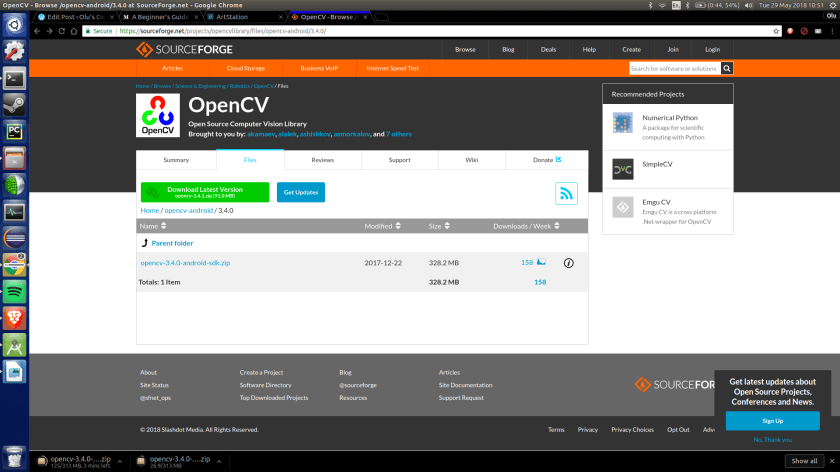Download opencv-3.4.0-android-sdk.zip file link
Image resolution: width=840 pixels, height=472 pixels.
coord(185,263)
